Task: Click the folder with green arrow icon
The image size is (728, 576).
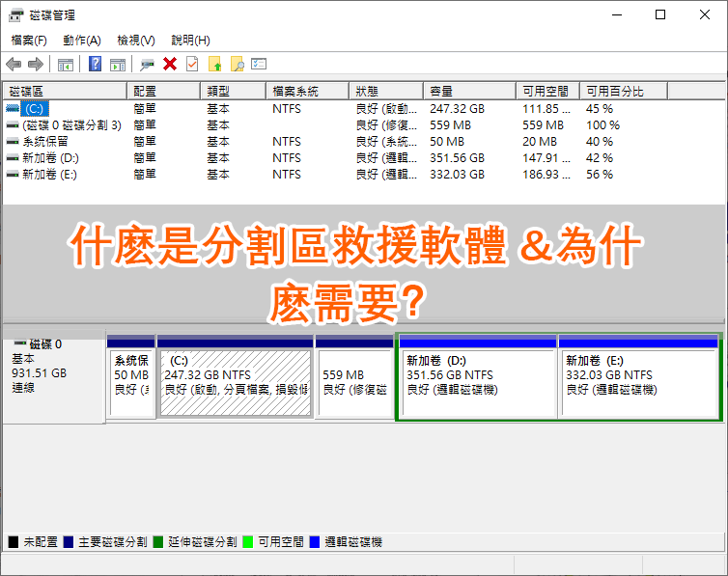Action: (x=215, y=64)
